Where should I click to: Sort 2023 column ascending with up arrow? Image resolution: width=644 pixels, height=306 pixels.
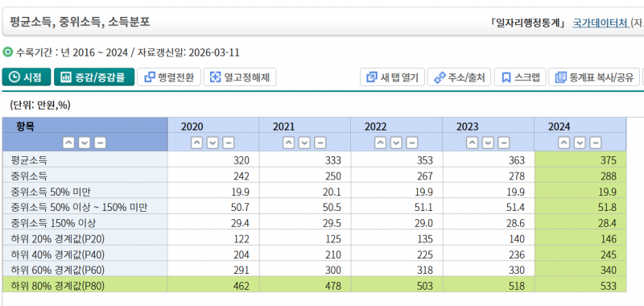click(x=473, y=143)
